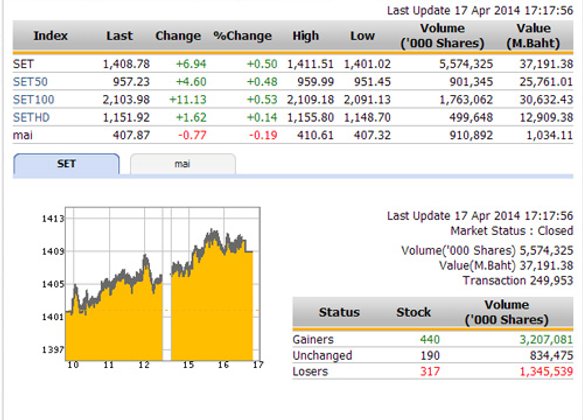Screen dimensions: 583x420
Task: Click SET50 last value 957.23
Action: click(x=131, y=82)
